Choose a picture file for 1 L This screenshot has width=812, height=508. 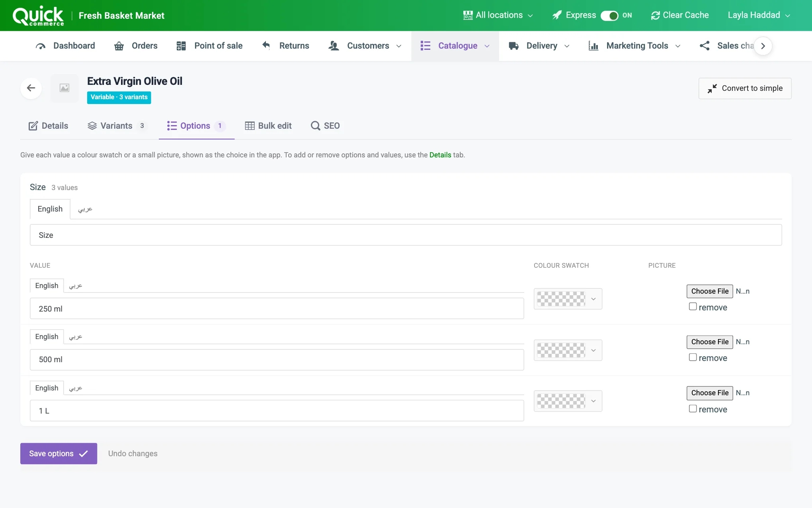(x=710, y=393)
